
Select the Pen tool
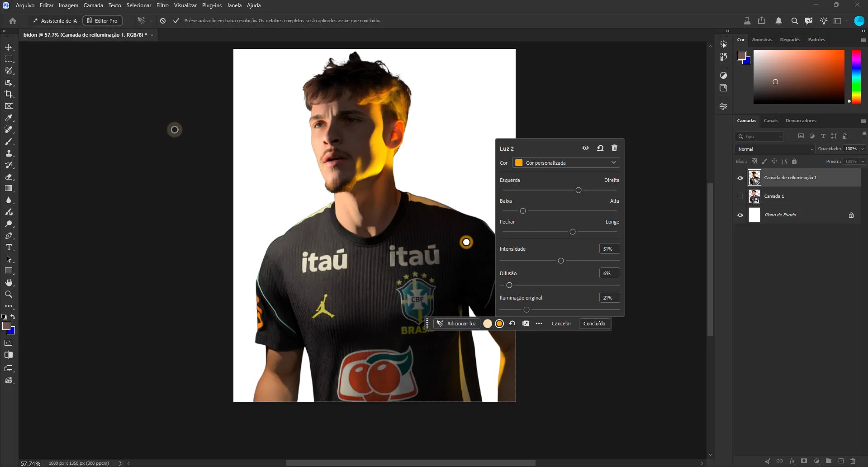pyautogui.click(x=9, y=236)
